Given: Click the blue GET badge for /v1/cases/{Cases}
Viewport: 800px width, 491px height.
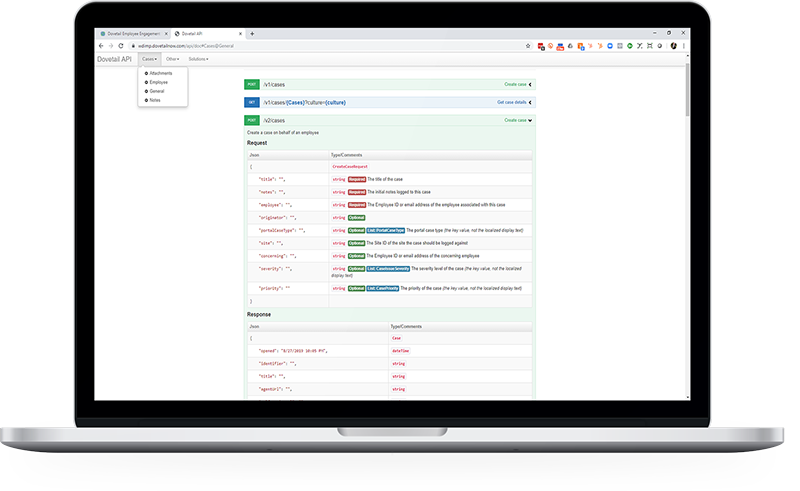Looking at the screenshot, I should [252, 103].
